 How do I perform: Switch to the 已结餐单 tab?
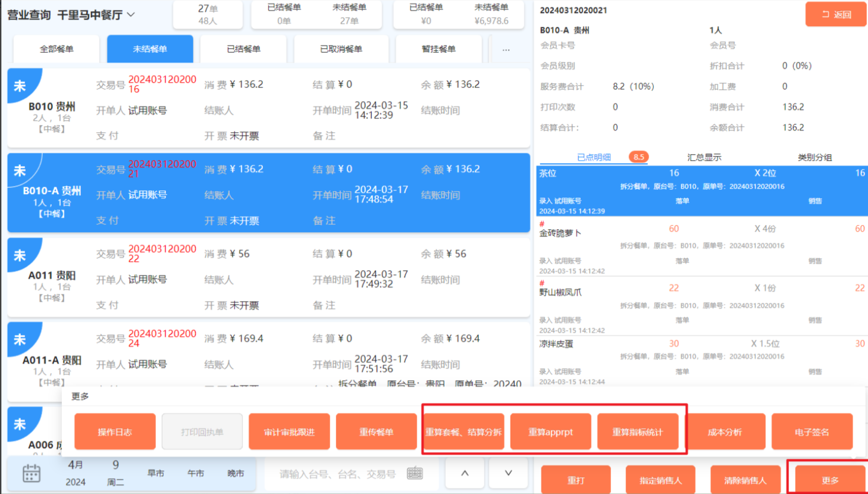pyautogui.click(x=243, y=49)
